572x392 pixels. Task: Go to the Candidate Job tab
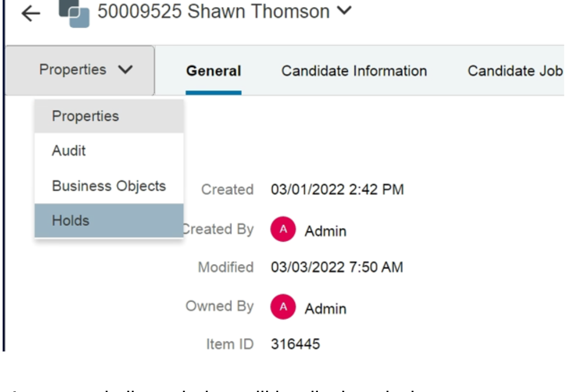[x=514, y=71]
